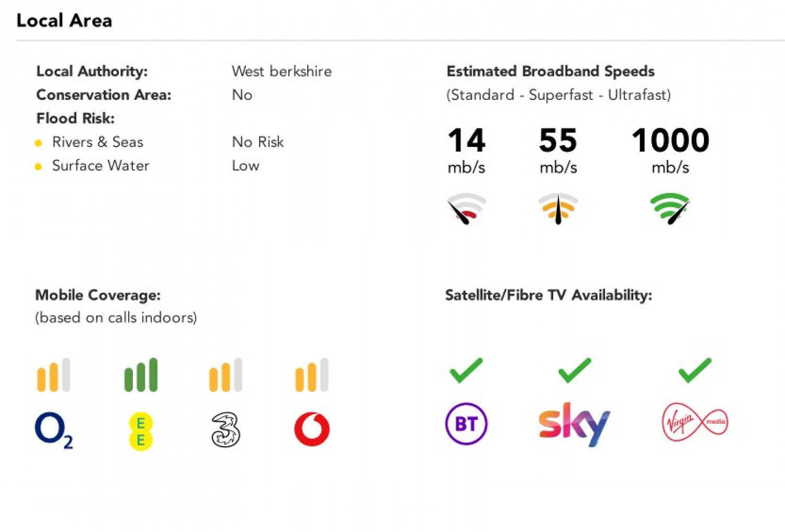The image size is (785, 532).
Task: Click the green checkmark above Virgin Media
Action: 694,370
